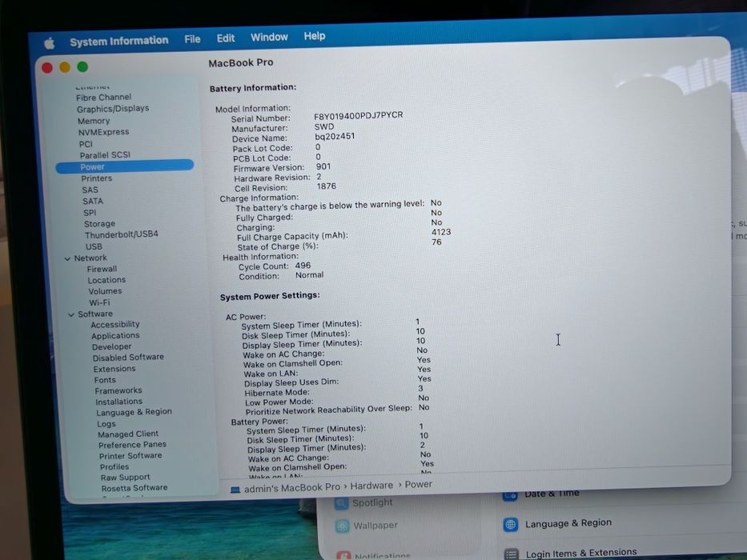Select Locations under Network
The image size is (747, 560).
coord(106,280)
